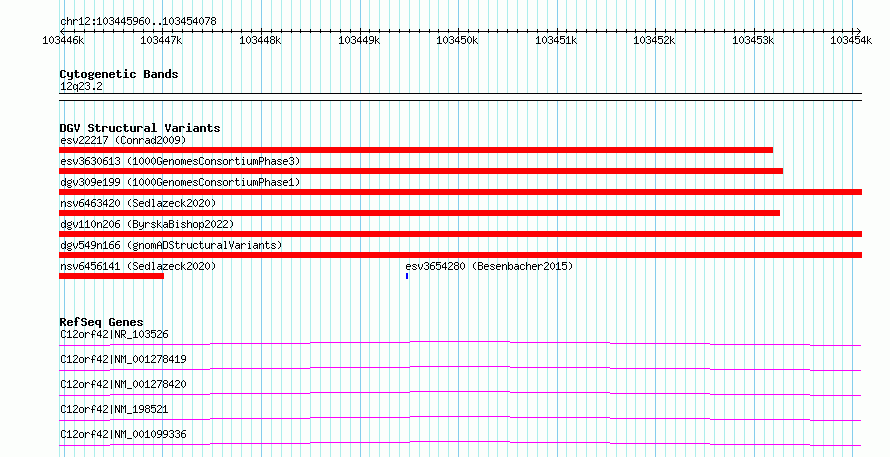
Task: Open dgv549n166 (gnomADStructuralVariants) label
Action: (x=171, y=245)
